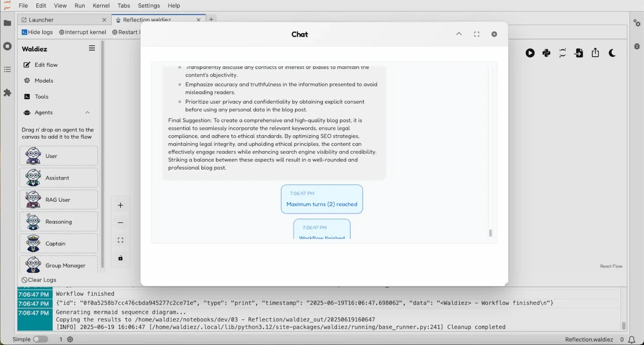Toggle the canvas lock control
644x345 pixels.
click(x=120, y=258)
